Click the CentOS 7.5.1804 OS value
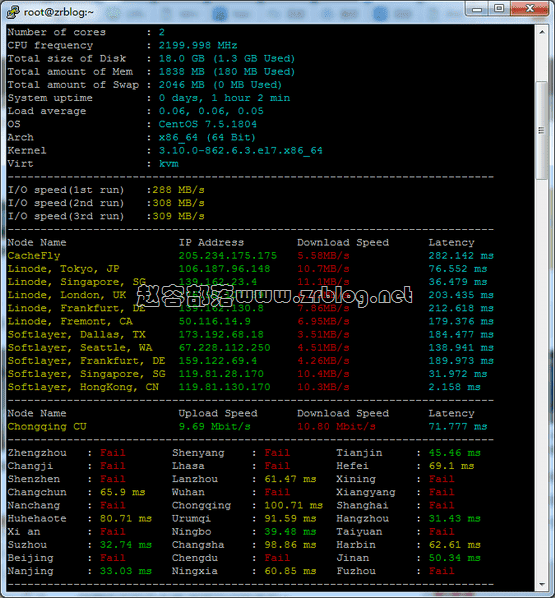This screenshot has height=598, width=555. pos(208,124)
